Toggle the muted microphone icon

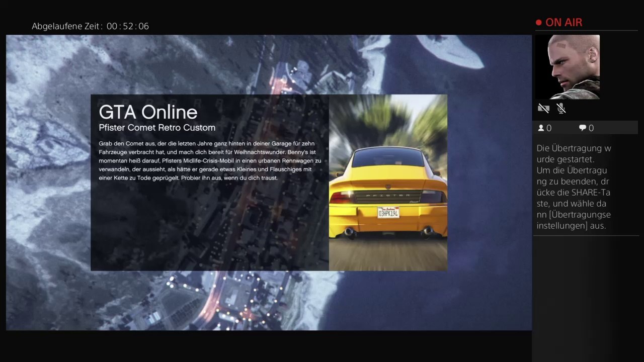(x=561, y=108)
